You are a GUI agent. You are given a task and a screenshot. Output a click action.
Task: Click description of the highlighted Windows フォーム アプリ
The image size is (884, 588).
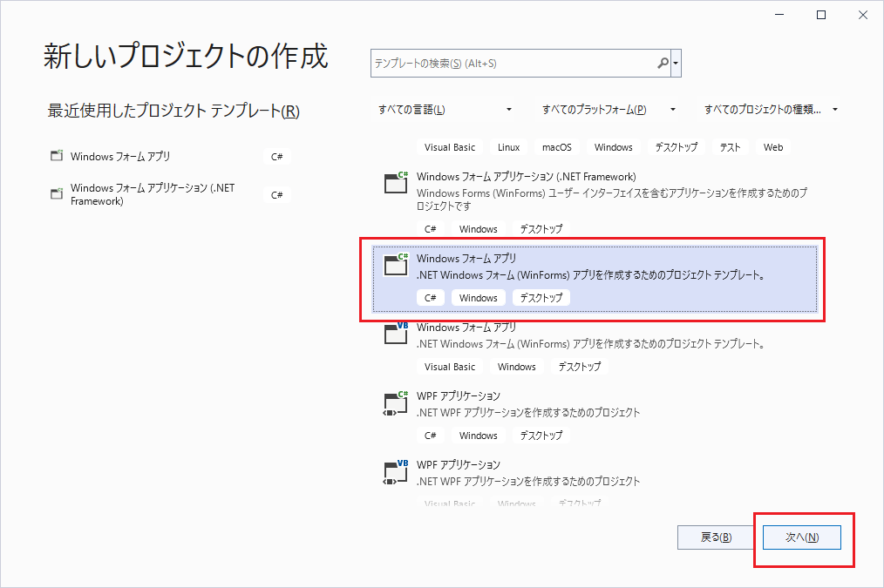(590, 275)
